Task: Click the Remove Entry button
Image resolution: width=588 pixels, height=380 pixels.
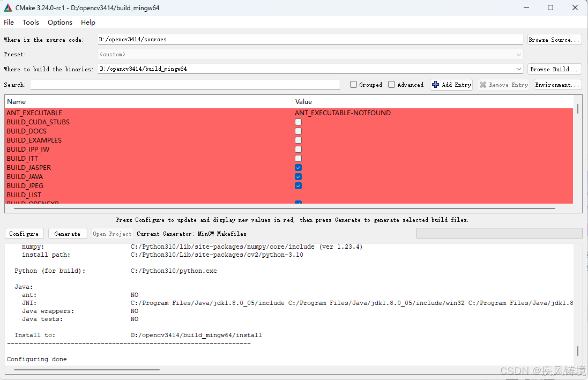Action: (503, 85)
